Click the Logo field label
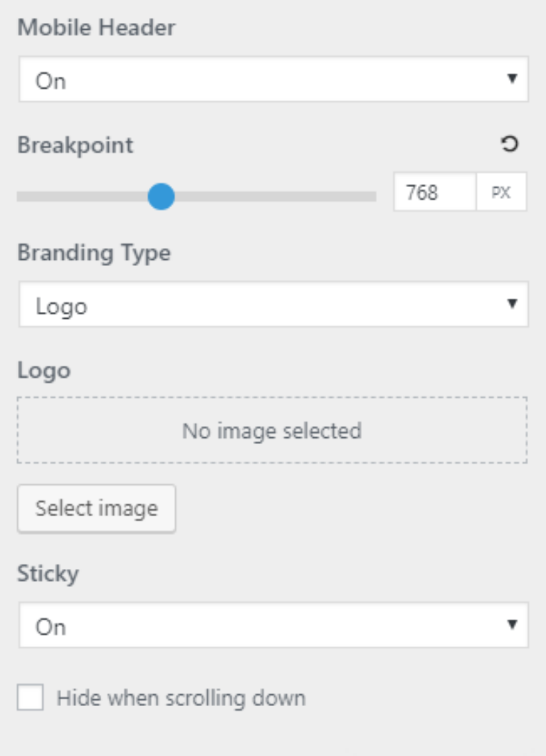 44,371
